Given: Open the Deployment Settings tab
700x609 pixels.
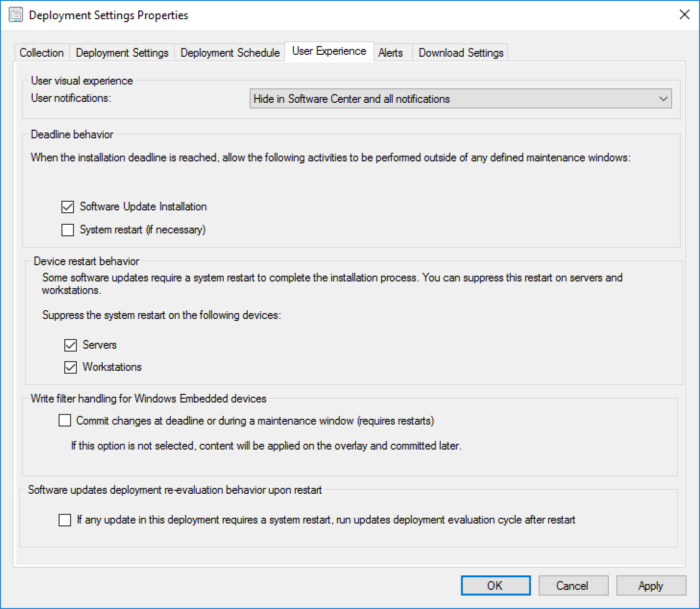Looking at the screenshot, I should (x=121, y=52).
